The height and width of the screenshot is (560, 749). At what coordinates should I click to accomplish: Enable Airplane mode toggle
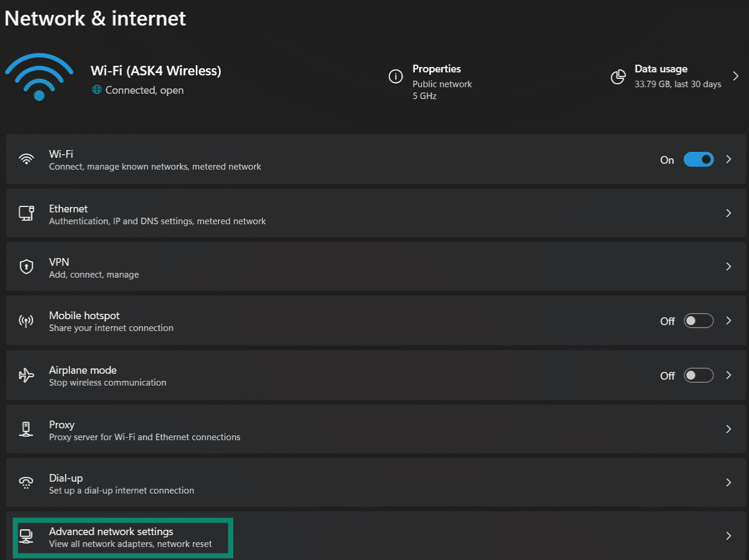[699, 375]
